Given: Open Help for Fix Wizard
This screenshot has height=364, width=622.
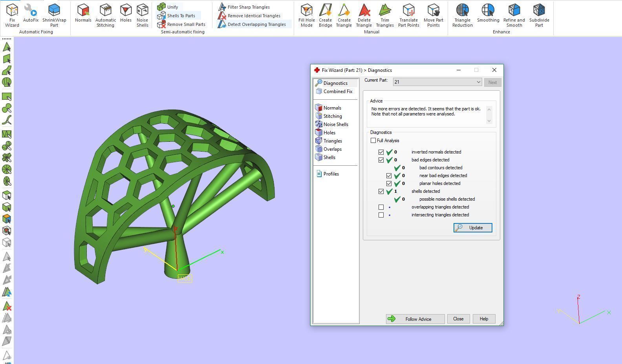Looking at the screenshot, I should pos(484,319).
